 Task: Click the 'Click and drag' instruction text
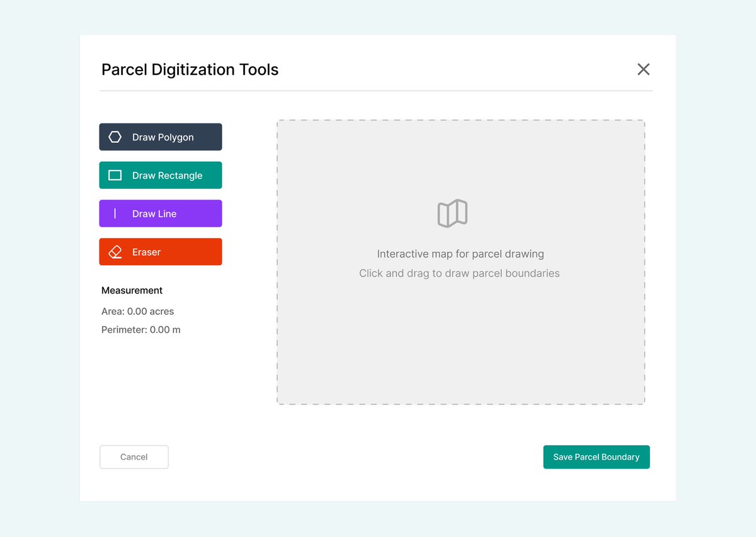[x=459, y=273]
